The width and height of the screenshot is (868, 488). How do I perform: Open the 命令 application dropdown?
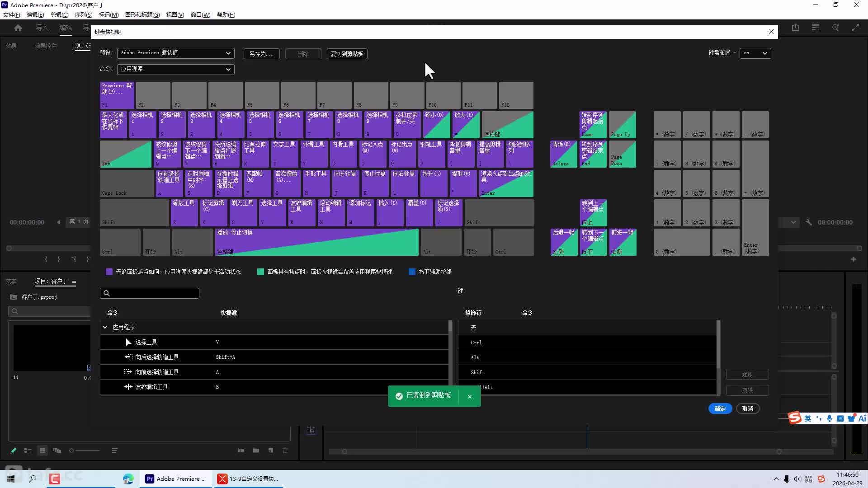pos(176,69)
